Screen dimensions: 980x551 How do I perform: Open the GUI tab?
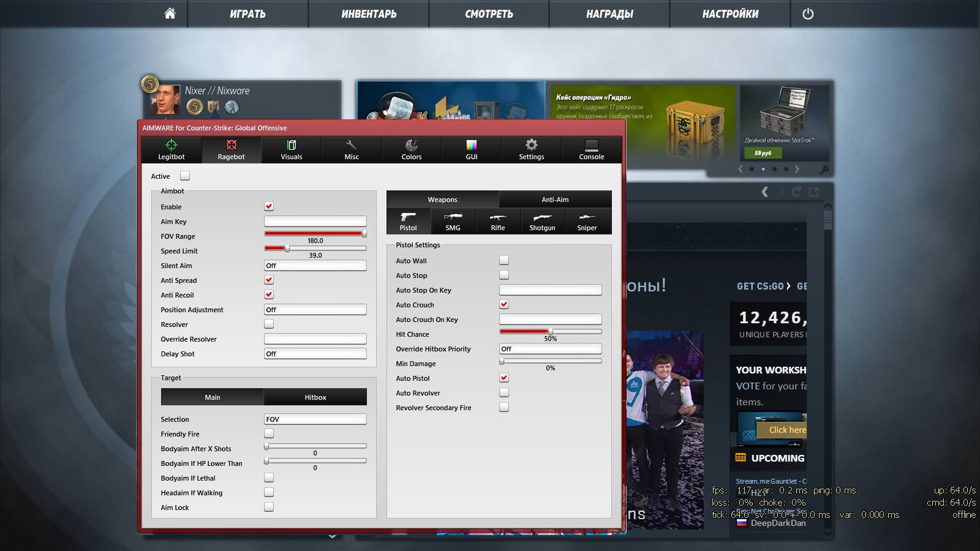472,149
